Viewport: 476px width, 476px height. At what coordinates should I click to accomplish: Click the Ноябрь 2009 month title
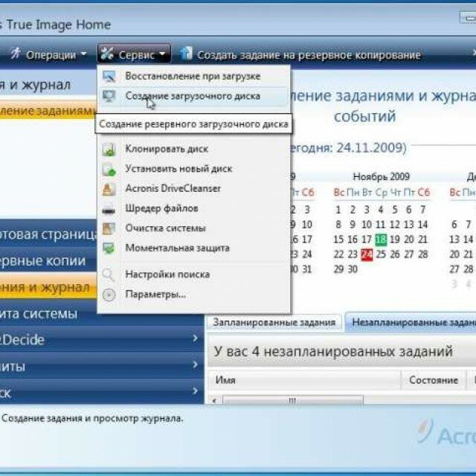coord(382,177)
